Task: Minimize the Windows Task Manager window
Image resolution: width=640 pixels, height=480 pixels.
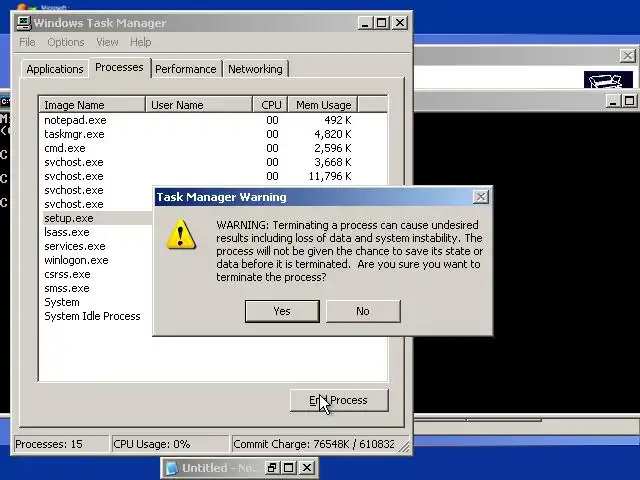Action: (x=365, y=23)
